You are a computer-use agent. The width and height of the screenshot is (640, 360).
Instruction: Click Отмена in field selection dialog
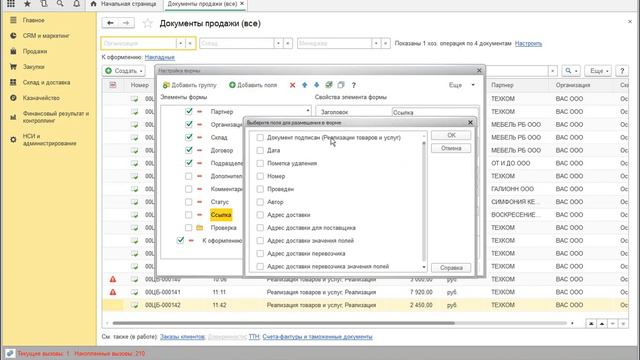point(451,148)
